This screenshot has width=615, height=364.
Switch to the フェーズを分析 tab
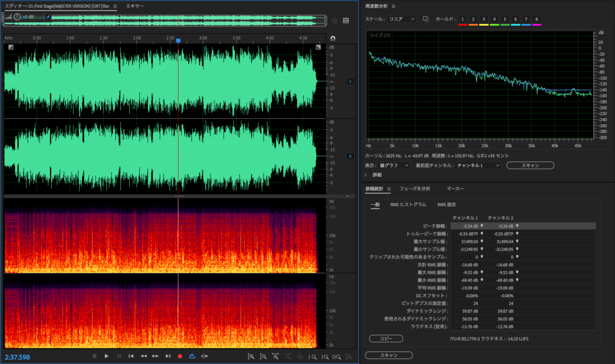[x=414, y=189]
